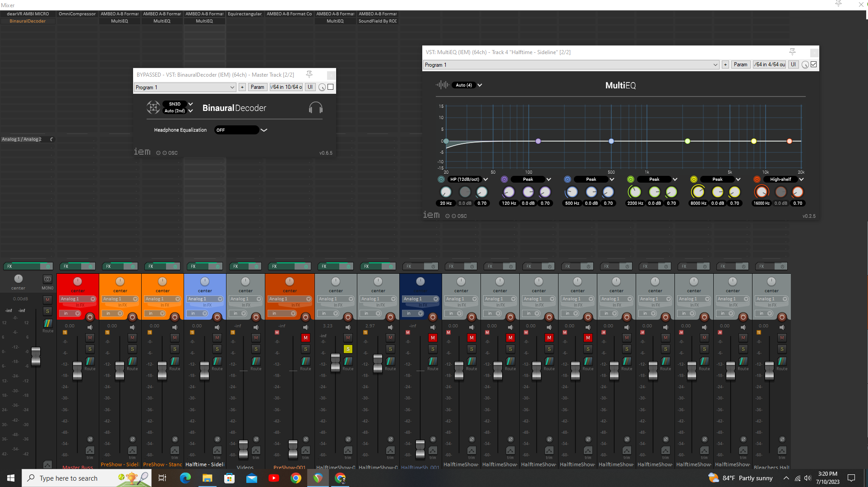Pin the BinauralDecoder VST window

[x=309, y=74]
